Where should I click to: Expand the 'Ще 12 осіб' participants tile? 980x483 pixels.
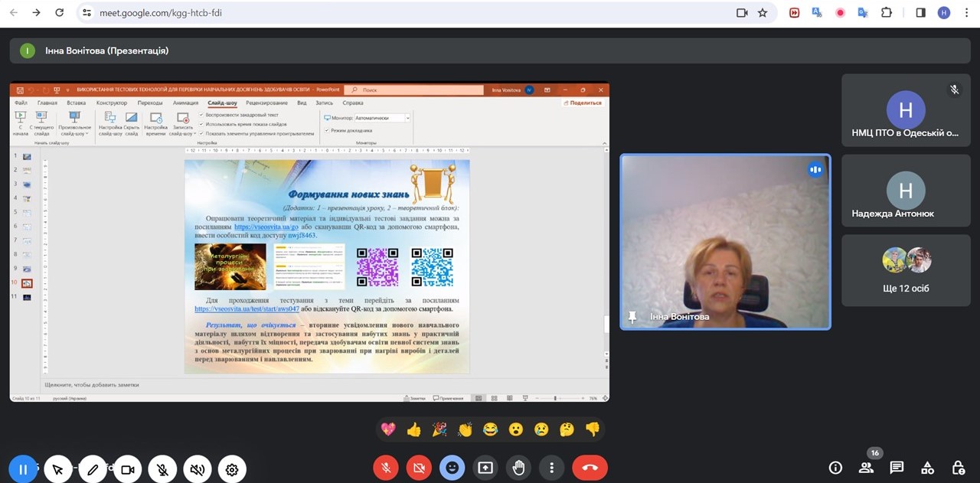(905, 270)
